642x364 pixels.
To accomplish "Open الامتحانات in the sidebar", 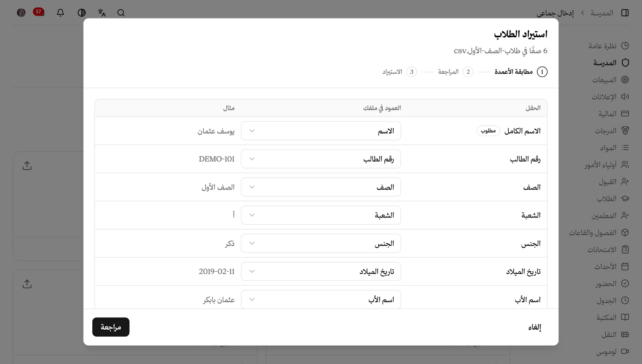I will (608, 250).
